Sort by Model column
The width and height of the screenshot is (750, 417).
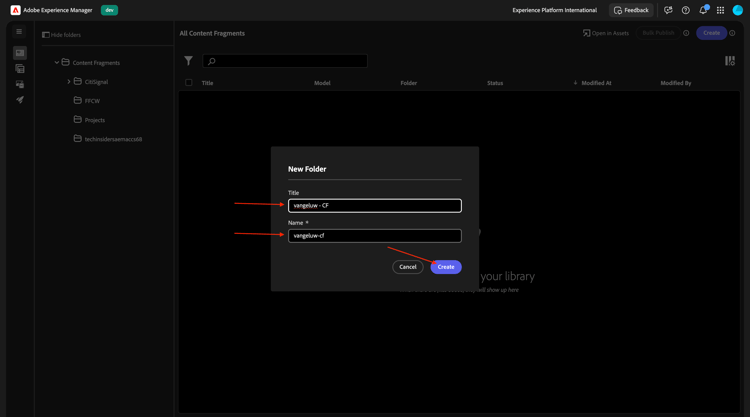pos(322,83)
